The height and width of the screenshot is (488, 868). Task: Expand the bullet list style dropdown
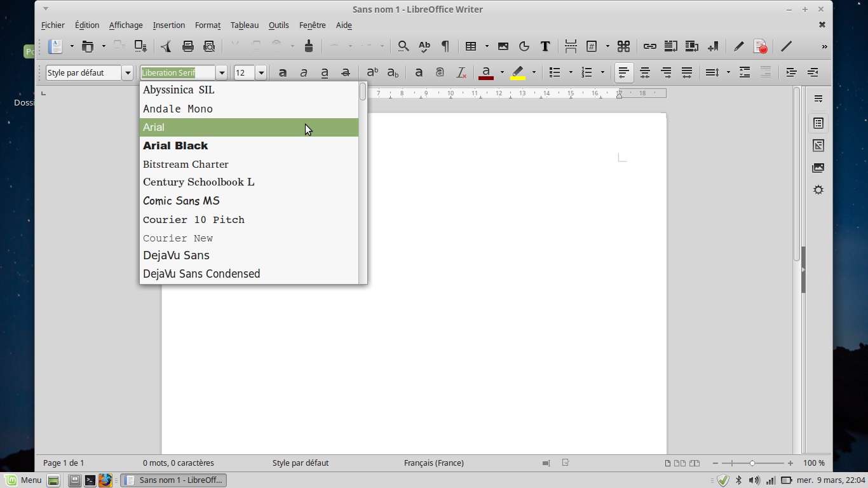pos(571,72)
